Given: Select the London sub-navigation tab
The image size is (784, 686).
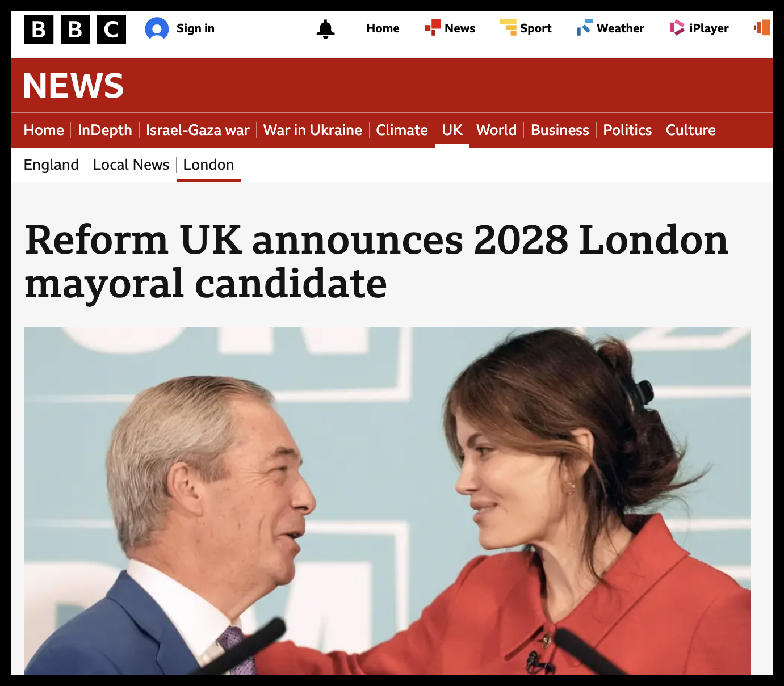Looking at the screenshot, I should tap(208, 165).
